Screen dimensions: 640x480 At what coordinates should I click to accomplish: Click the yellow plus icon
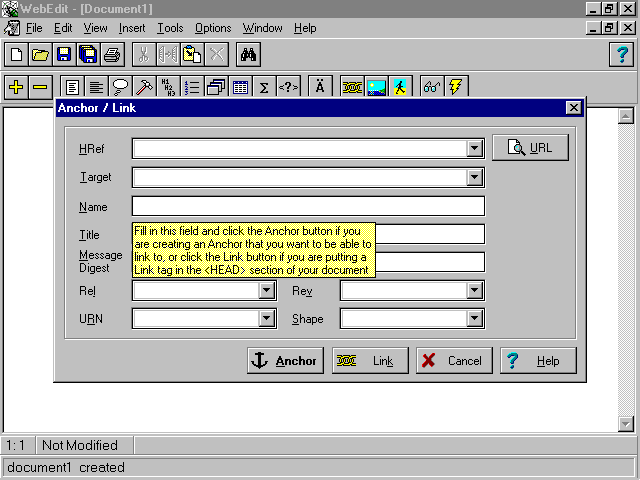click(x=16, y=87)
